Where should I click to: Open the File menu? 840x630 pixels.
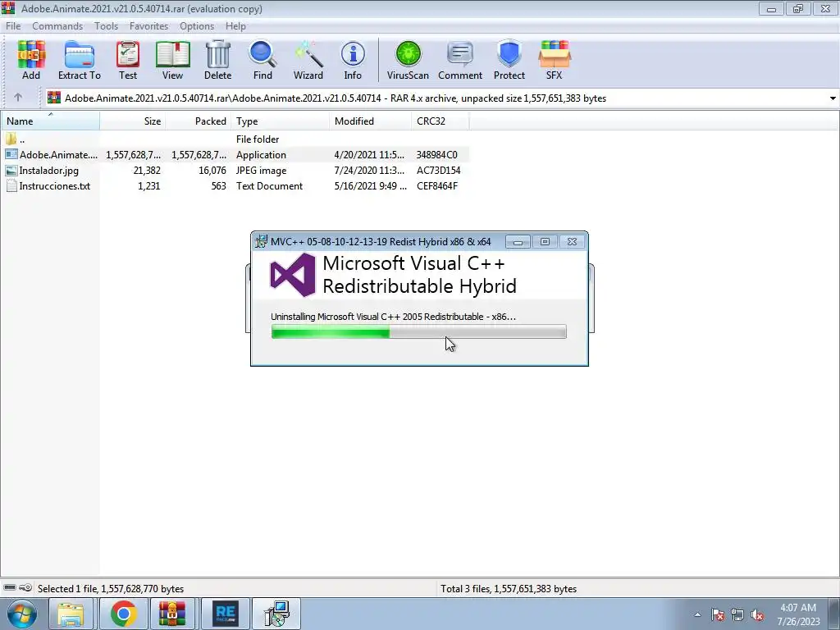13,25
